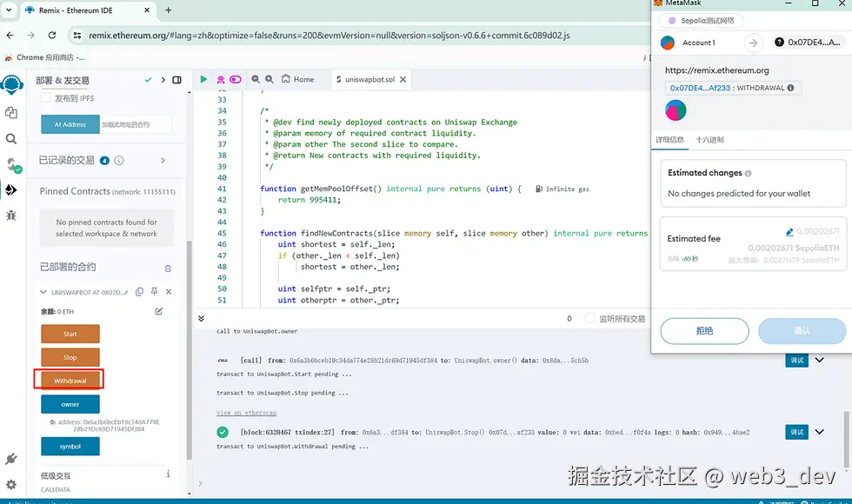The width and height of the screenshot is (852, 504).
Task: Click the orange Start function button
Action: 70,334
